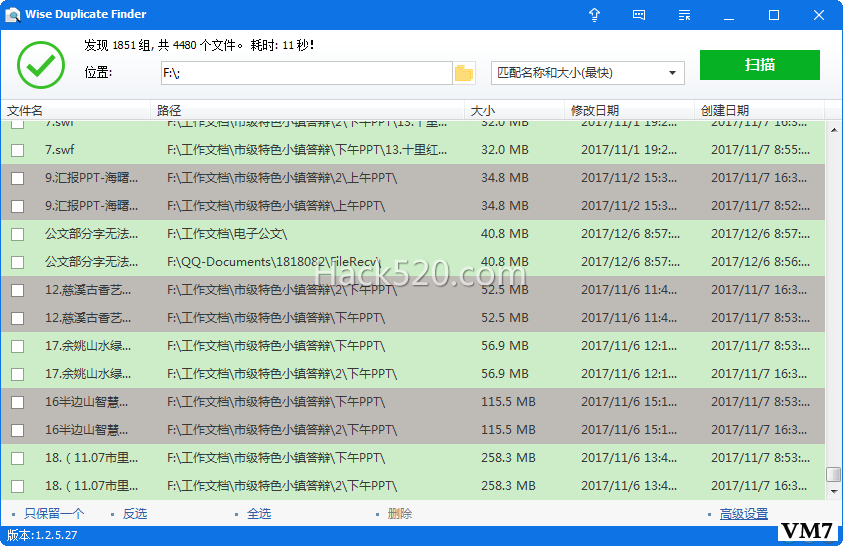This screenshot has height=546, width=843.
Task: Check 16半边山智慧 row created 2017/11/7 8:53
Action: (18, 403)
